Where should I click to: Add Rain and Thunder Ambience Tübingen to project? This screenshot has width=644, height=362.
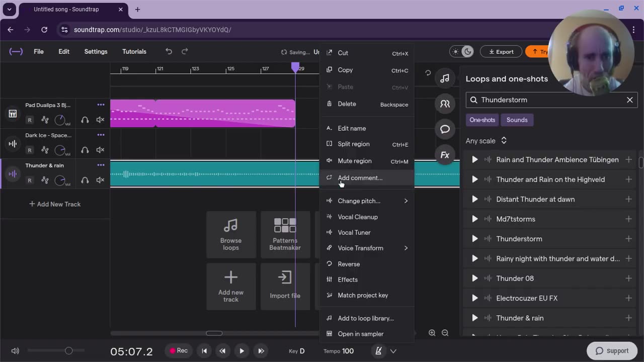click(x=628, y=159)
